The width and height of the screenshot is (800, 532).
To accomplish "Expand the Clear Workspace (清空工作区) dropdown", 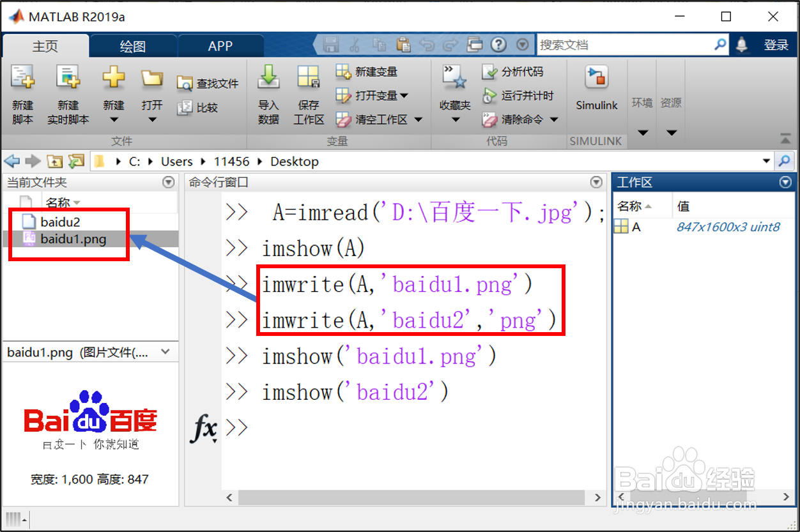I will coord(419,119).
